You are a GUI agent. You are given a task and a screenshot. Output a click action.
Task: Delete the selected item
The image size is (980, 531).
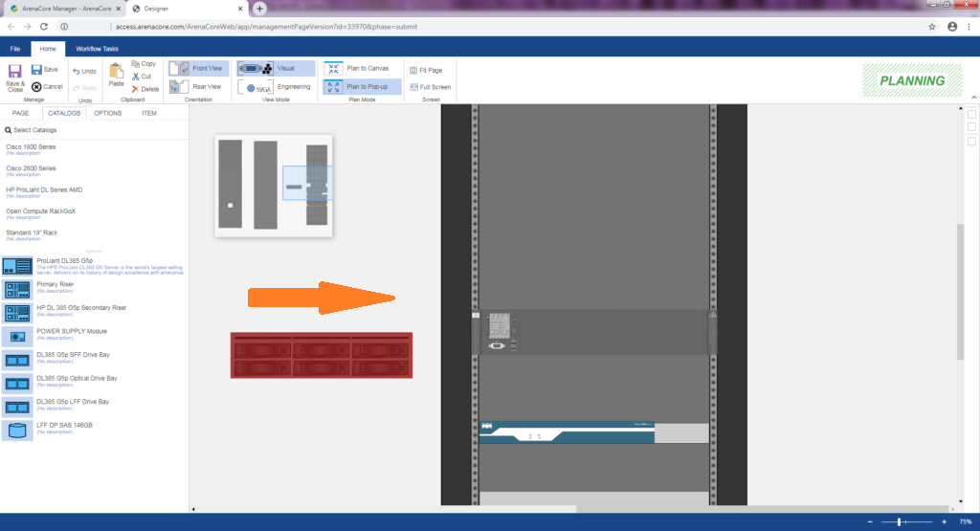pos(145,89)
